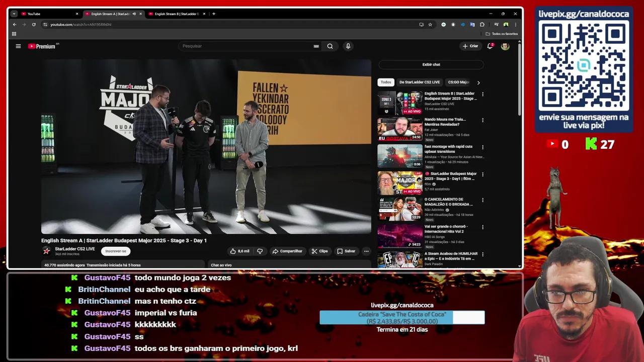Open fl0m StarLadder Budapest Major live thumbnail
Viewport: 644px width, 362px height.
400,183
